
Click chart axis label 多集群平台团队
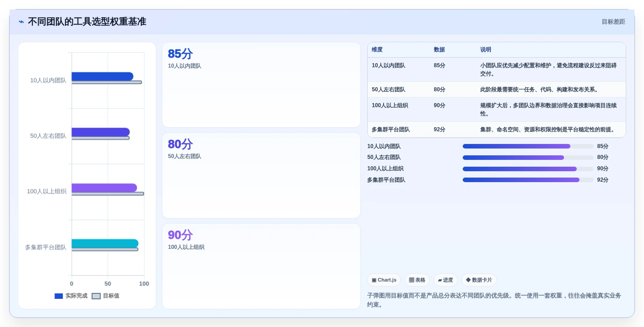coord(45,248)
